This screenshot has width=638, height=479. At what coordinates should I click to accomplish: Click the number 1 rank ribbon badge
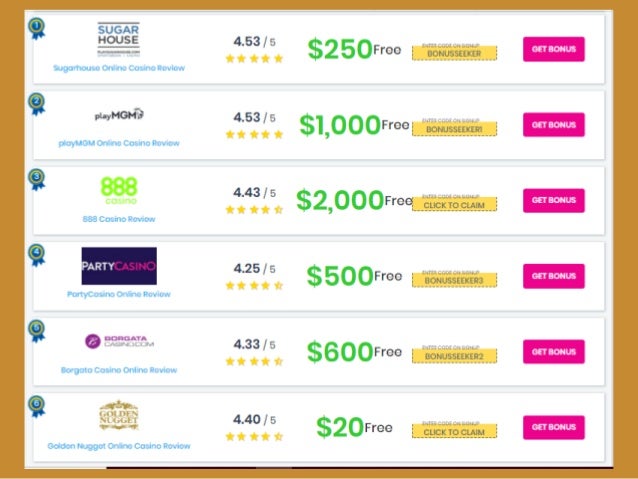click(x=37, y=28)
